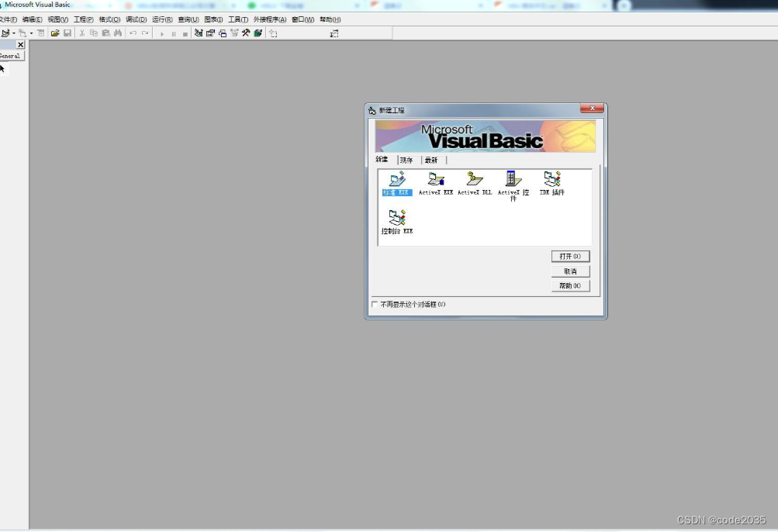Image resolution: width=778 pixels, height=532 pixels.
Task: Expand the Add Project dropdown arrow
Action: point(13,33)
